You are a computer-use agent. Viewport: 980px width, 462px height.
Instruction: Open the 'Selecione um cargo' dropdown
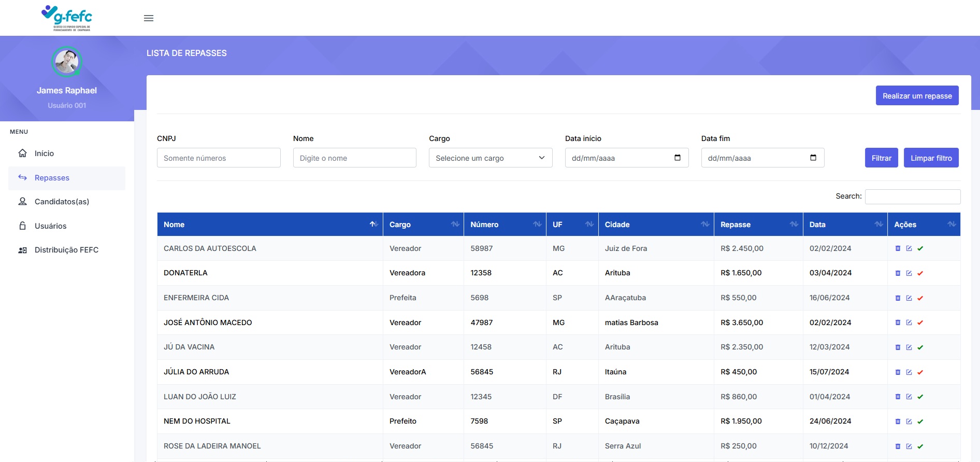click(x=490, y=158)
